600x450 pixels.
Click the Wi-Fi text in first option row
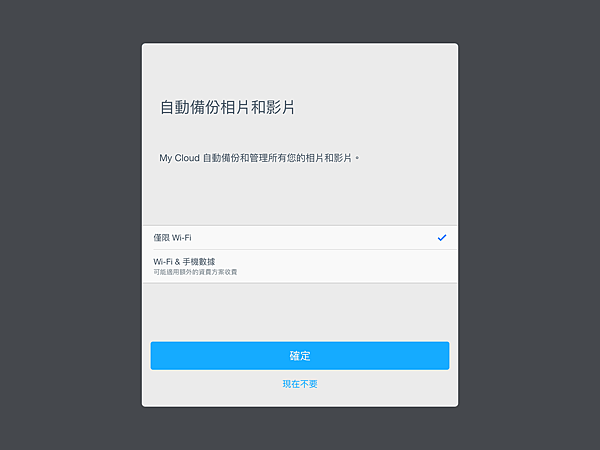click(x=182, y=238)
